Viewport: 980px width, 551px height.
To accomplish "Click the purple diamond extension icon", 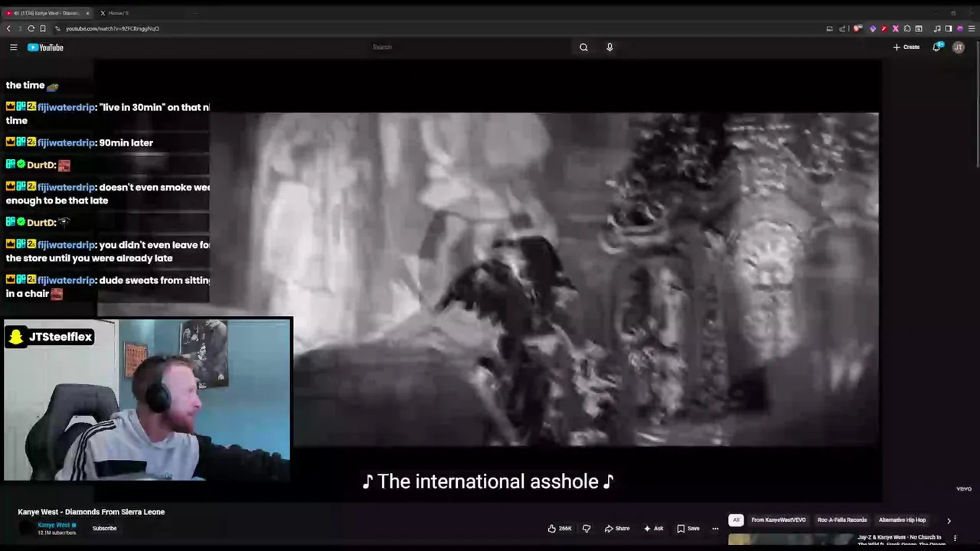I will point(873,28).
